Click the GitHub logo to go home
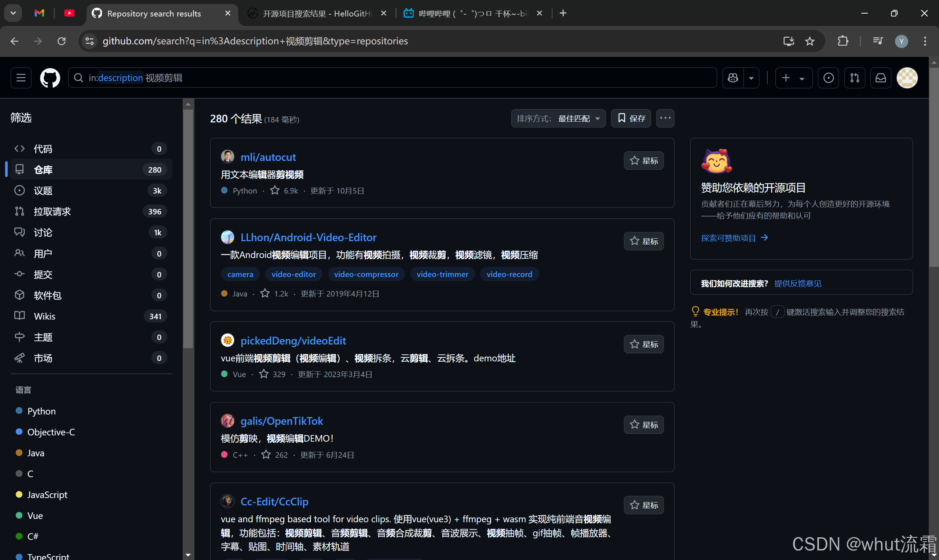 coord(50,78)
